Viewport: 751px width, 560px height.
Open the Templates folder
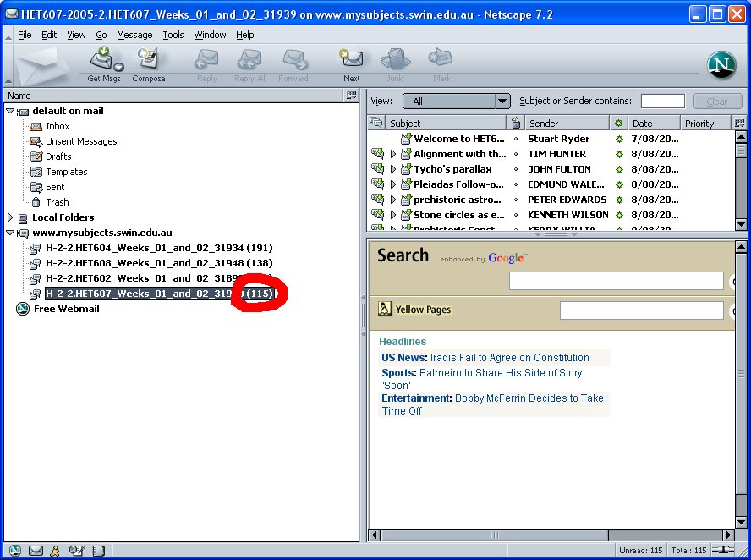tap(67, 172)
